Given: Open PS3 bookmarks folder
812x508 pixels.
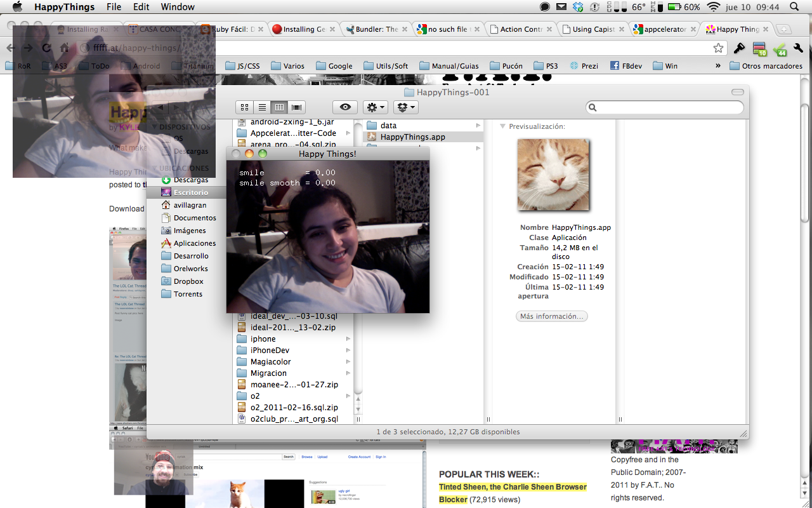Looking at the screenshot, I should coord(546,65).
